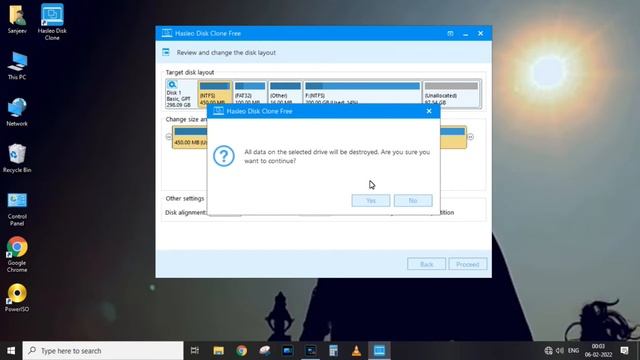Viewport: 640px width, 360px height.
Task: Close the Hasleo Disk Clone main window
Action: [x=480, y=33]
